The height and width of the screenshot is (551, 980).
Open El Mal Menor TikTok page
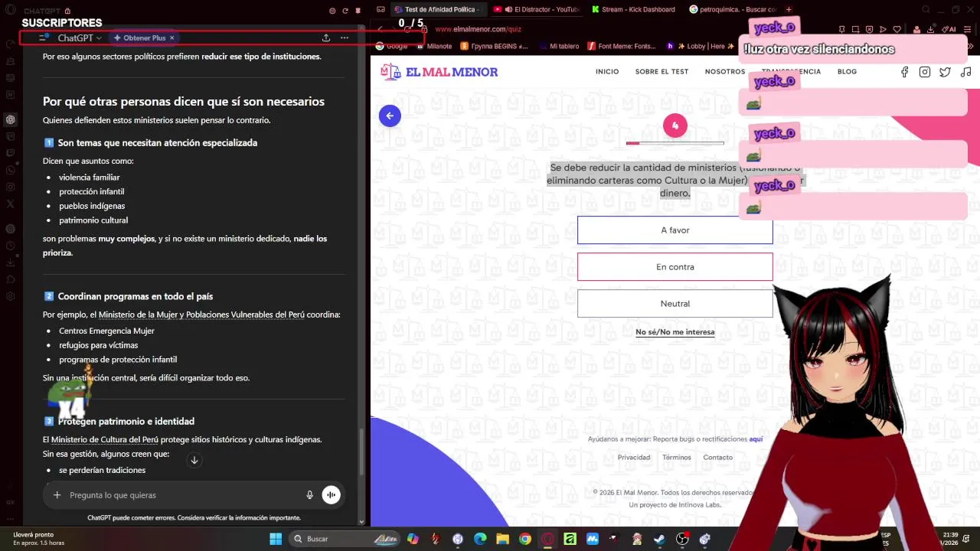click(x=966, y=72)
